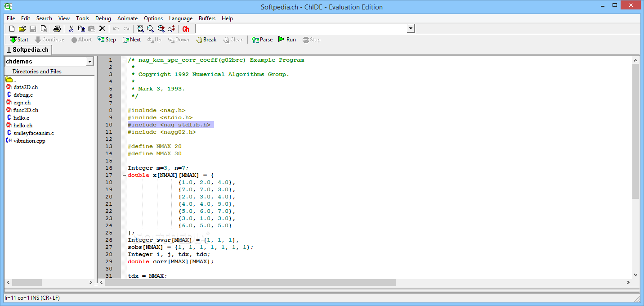Viewport: 644px width, 306px height.
Task: Click the Save floppy disk icon
Action: click(x=33, y=29)
